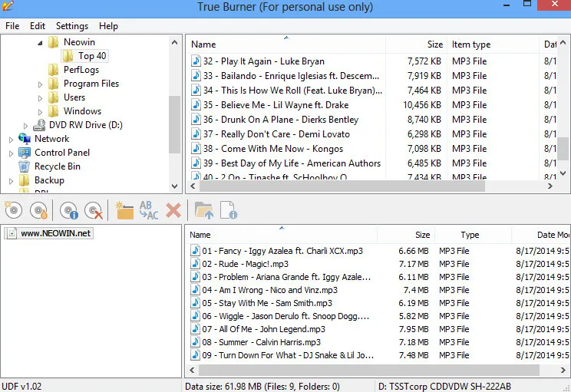This screenshot has width=571, height=392.
Task: Click the Backup folder icon
Action: coord(25,180)
